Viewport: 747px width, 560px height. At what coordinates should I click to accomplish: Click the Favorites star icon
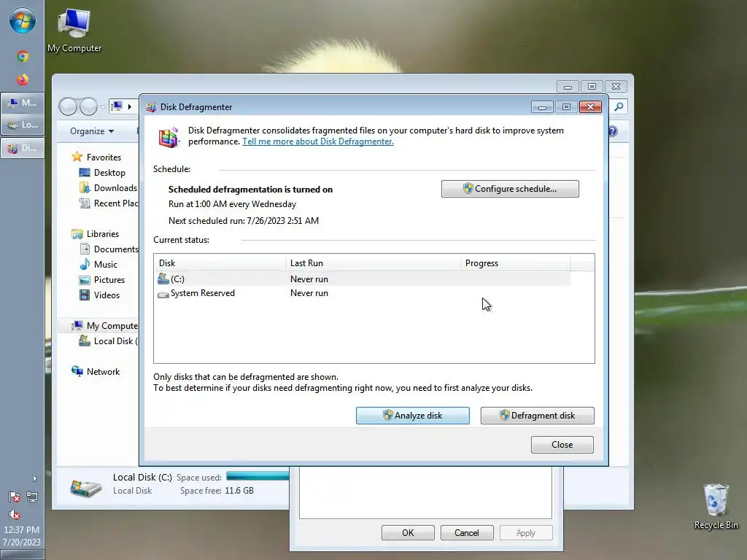click(77, 157)
